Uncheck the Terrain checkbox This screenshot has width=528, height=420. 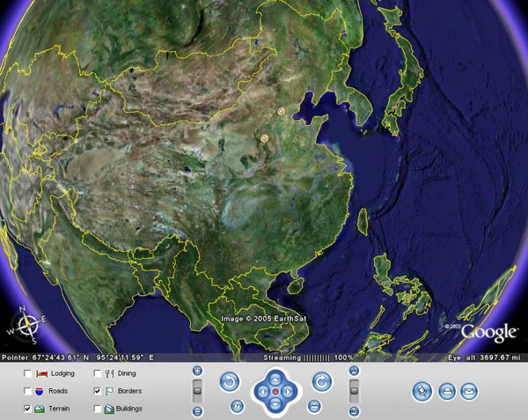(x=27, y=409)
